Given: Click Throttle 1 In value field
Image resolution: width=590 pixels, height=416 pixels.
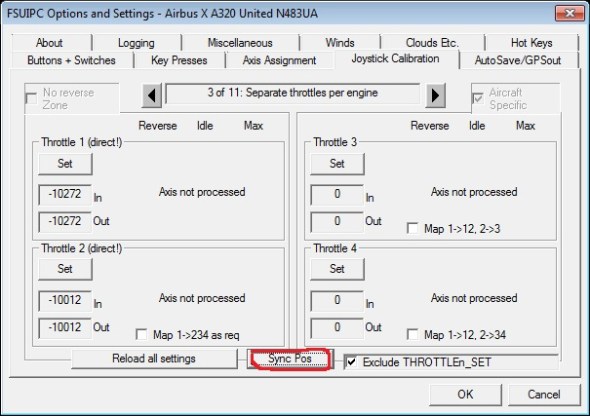Looking at the screenshot, I should click(x=65, y=194).
